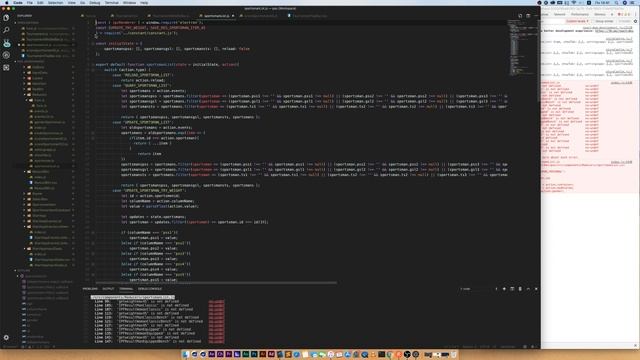Toggle code fold arrow beside the UPDATE_SPORTSMAN_LIST map line
Image resolution: width=640 pixels, height=360 pixels.
tap(93, 133)
